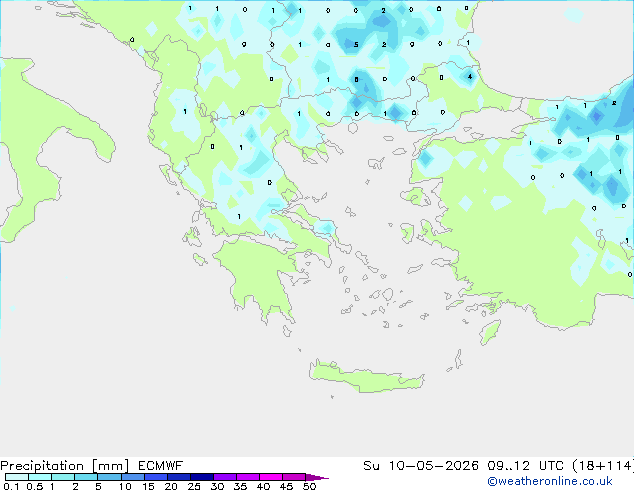Select the 0.1–0.5 mm legend swatch
This screenshot has width=634, height=490.
tap(17, 477)
